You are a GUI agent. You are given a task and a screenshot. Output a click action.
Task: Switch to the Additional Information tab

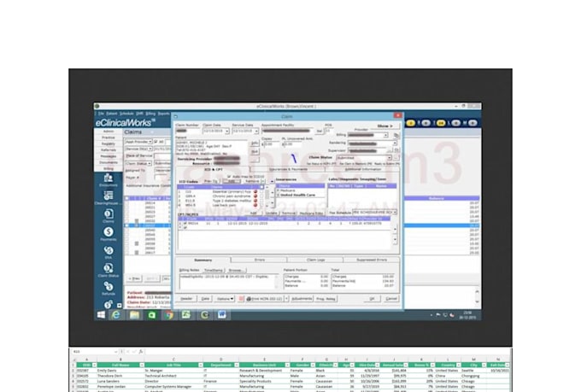pos(363,169)
